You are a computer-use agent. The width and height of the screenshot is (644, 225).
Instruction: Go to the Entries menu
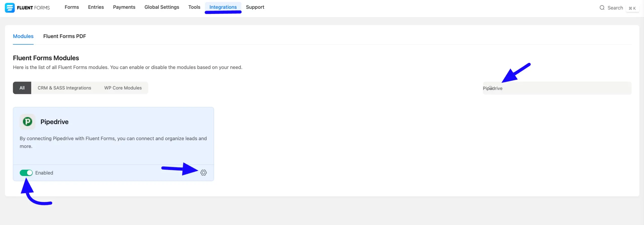pos(96,7)
